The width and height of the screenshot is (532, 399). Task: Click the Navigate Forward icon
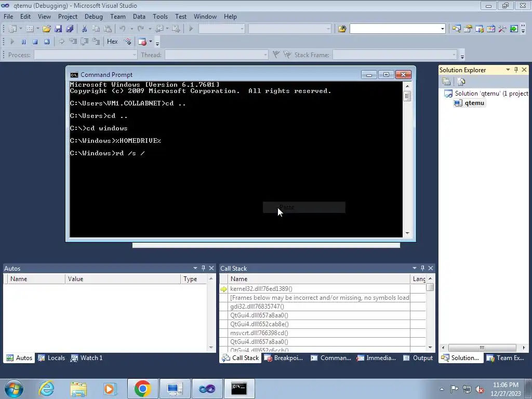(176, 29)
